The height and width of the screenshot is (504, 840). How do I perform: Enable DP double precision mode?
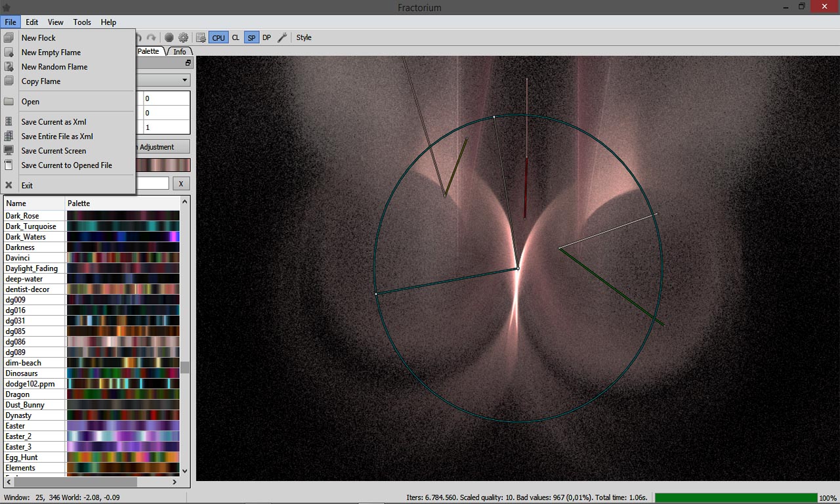266,38
